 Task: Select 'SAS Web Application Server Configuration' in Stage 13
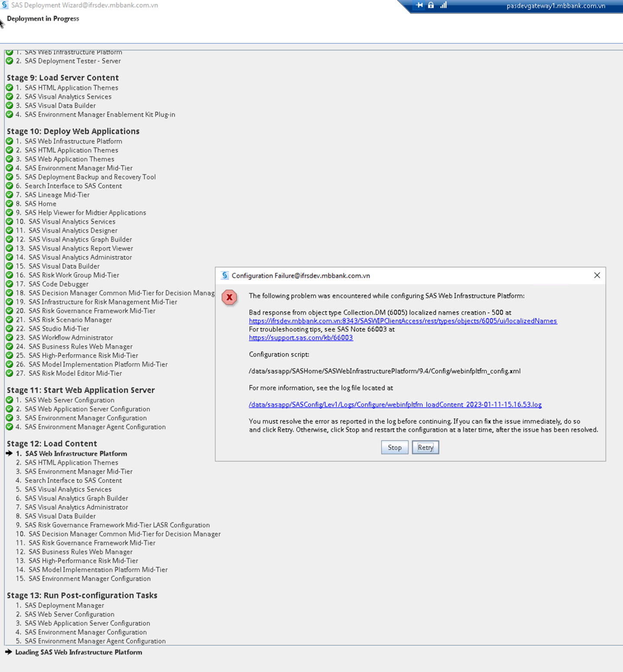click(87, 624)
